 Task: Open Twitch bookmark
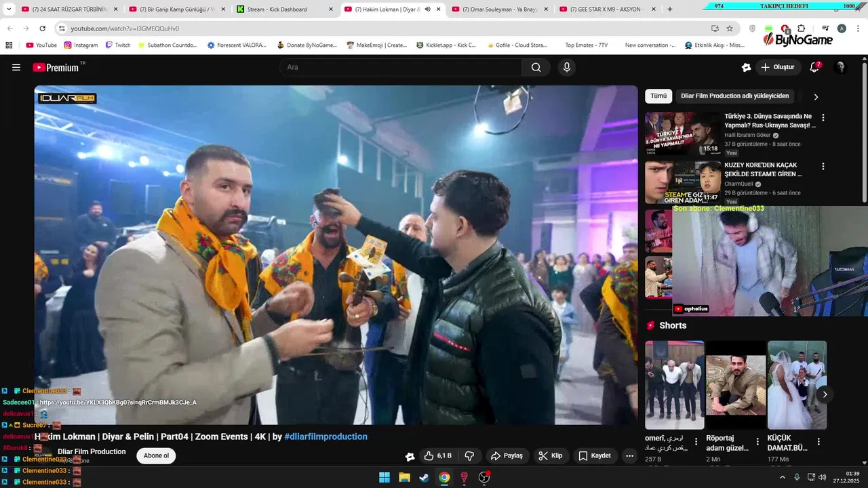[118, 45]
